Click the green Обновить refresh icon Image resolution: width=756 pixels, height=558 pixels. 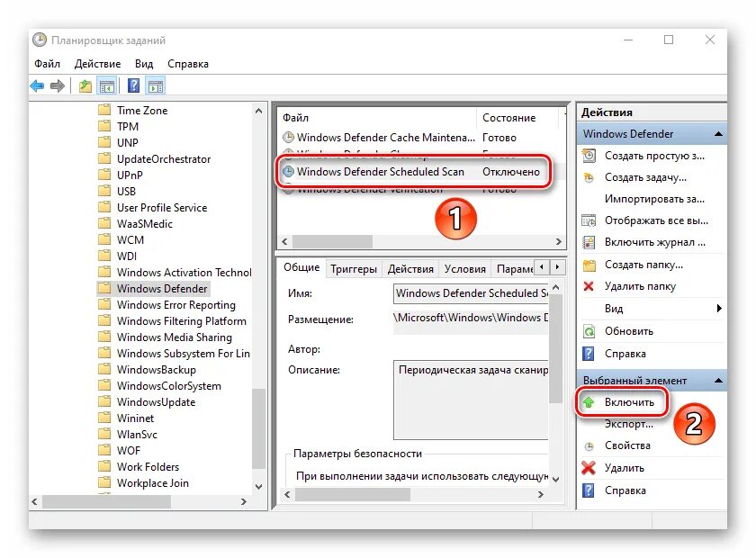pos(589,331)
